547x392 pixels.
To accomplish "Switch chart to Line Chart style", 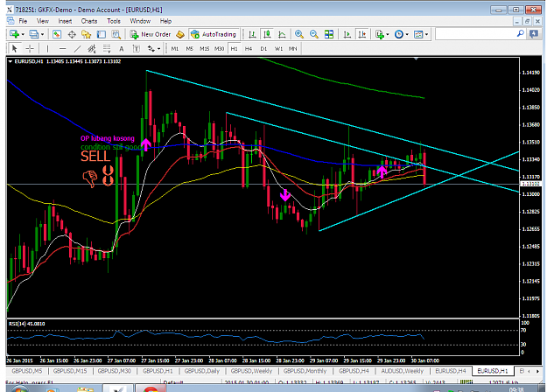I will point(282,34).
